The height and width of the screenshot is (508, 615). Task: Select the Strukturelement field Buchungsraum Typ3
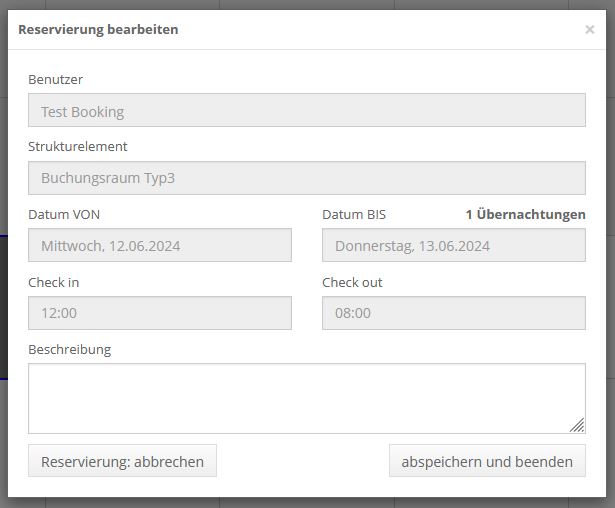[306, 179]
